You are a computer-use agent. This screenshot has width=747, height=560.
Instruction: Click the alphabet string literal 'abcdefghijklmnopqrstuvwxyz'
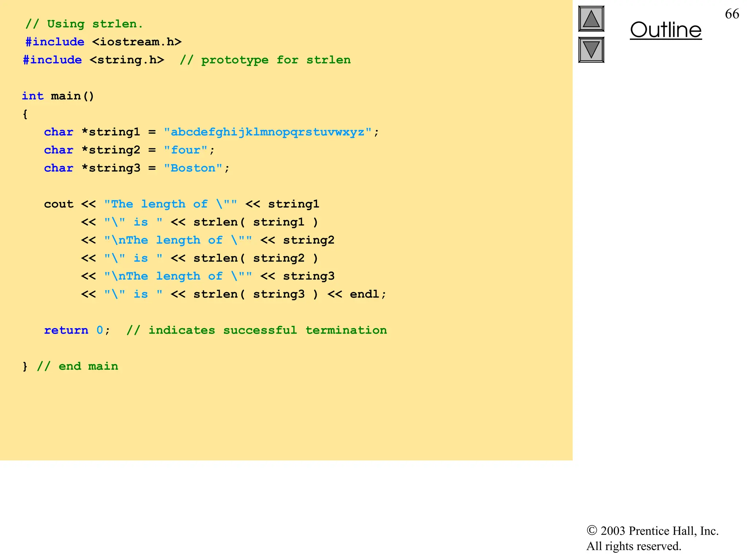(267, 132)
